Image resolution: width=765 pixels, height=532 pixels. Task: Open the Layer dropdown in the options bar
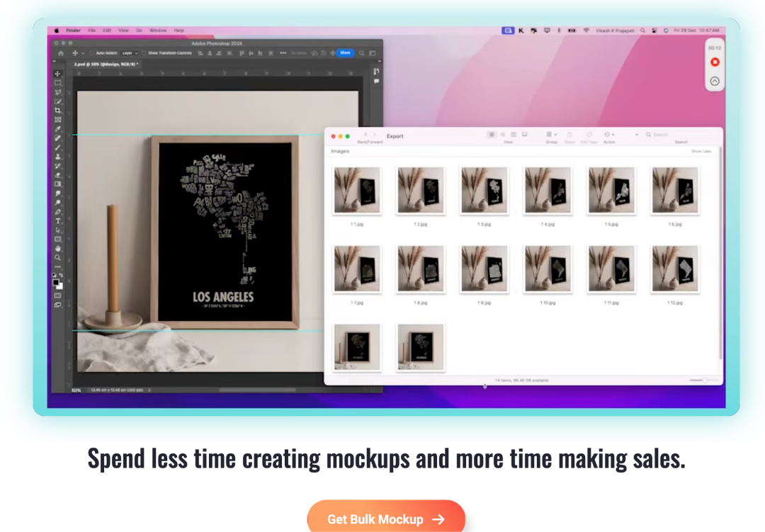(x=128, y=53)
